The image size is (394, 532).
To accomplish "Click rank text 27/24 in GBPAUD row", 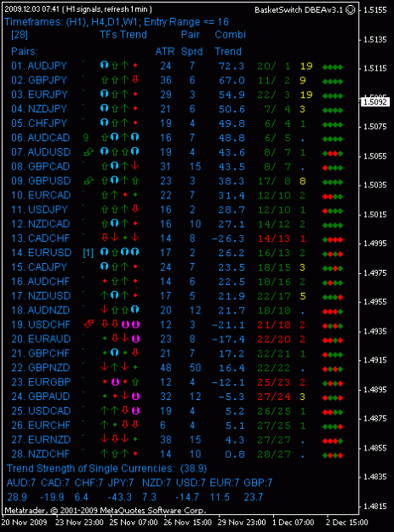I will (274, 397).
